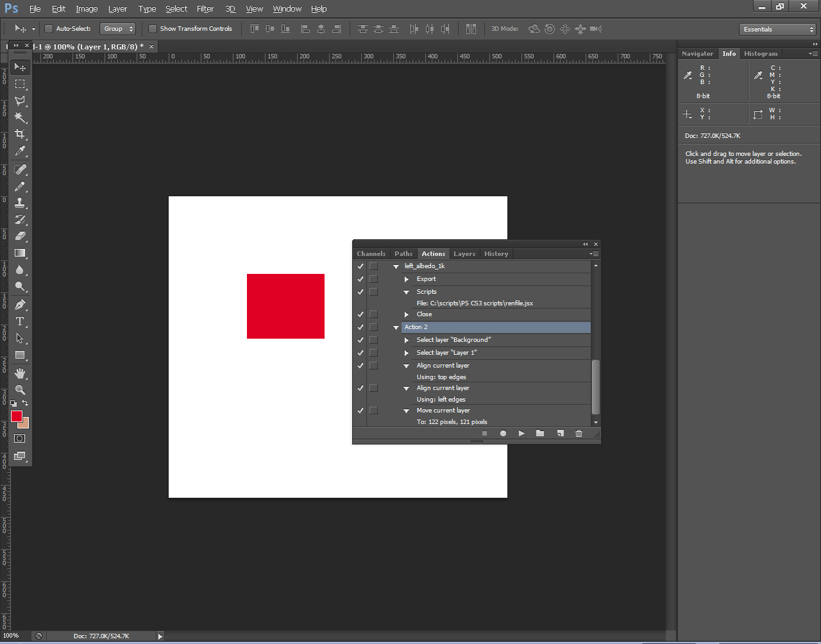Open the Essentials workspace dropdown
The height and width of the screenshot is (644, 821).
tap(777, 30)
